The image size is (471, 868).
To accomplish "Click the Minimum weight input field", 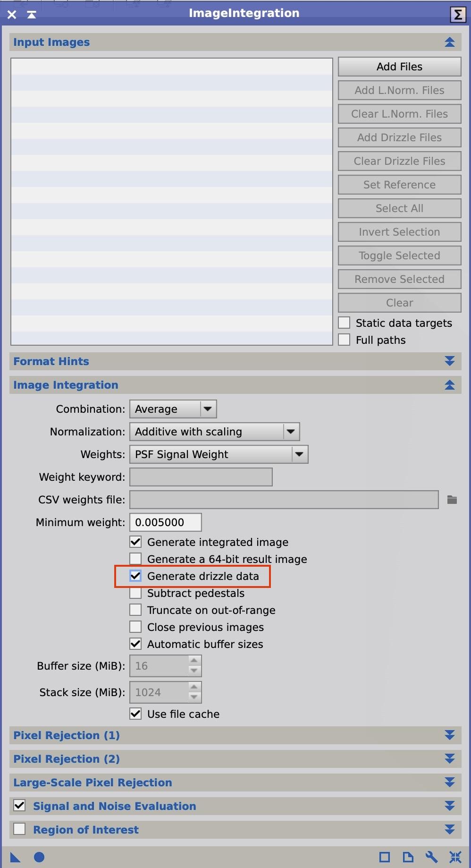I will point(165,522).
